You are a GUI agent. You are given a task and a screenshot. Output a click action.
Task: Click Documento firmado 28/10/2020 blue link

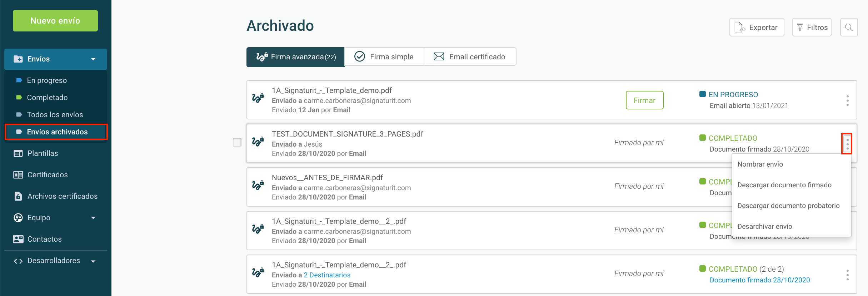[759, 280]
